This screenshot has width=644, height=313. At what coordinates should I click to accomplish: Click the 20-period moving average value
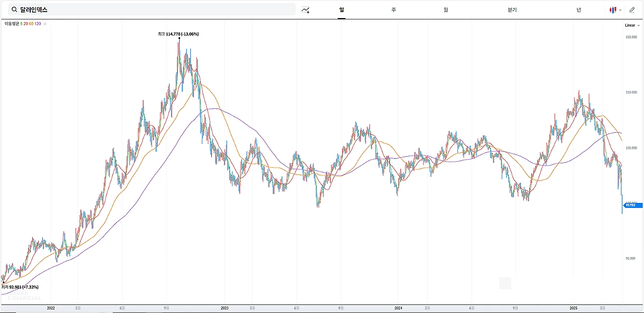click(26, 24)
